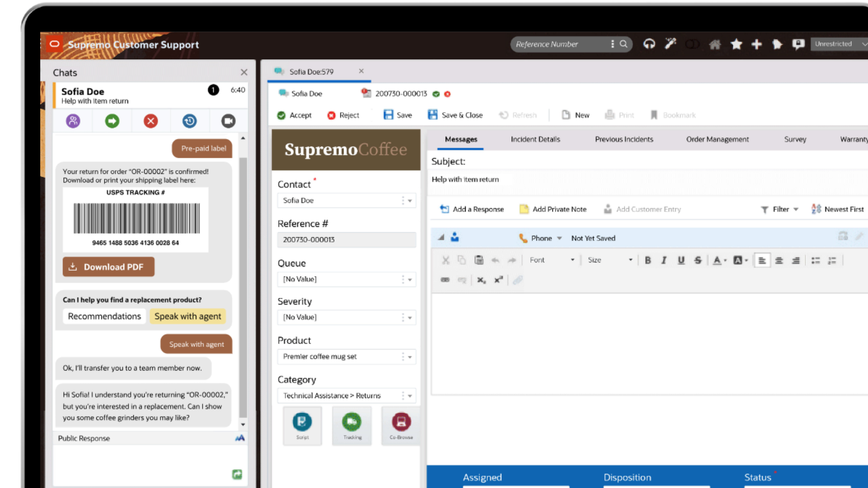Click the star favorites icon in header

tap(736, 44)
